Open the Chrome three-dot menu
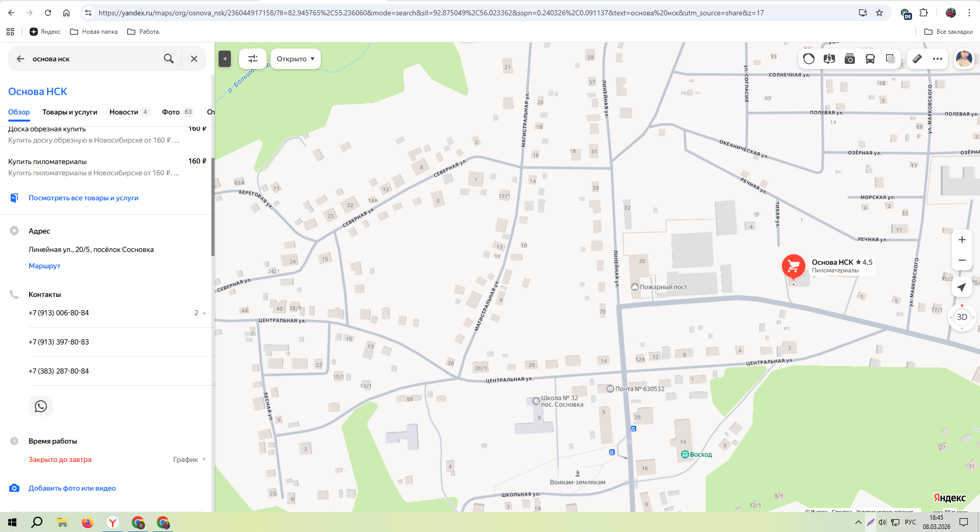This screenshot has width=980, height=532. [969, 13]
